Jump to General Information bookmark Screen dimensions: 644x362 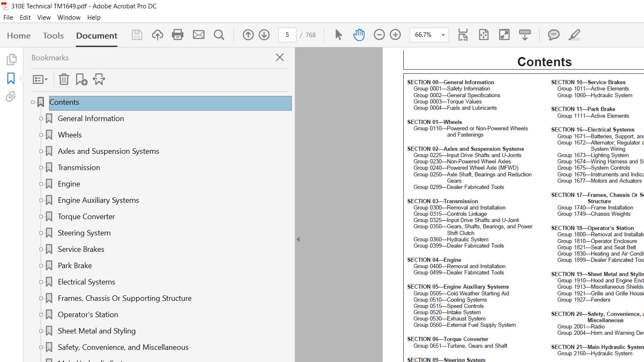(91, 119)
